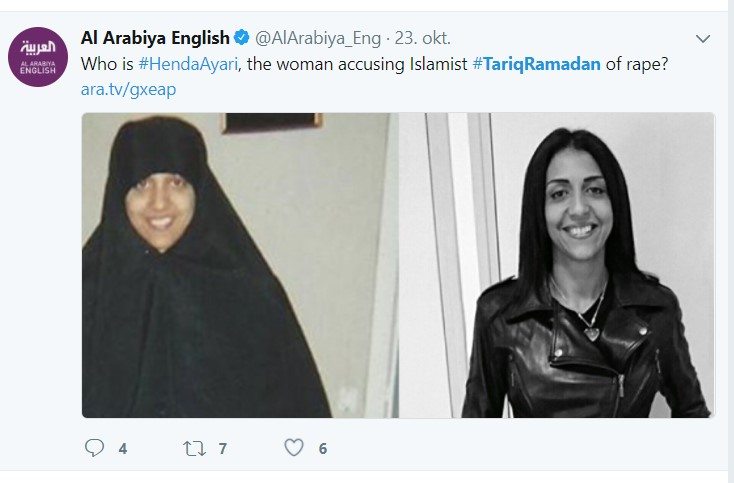Click the retweet count number 7
This screenshot has height=483, width=734.
[x=223, y=449]
